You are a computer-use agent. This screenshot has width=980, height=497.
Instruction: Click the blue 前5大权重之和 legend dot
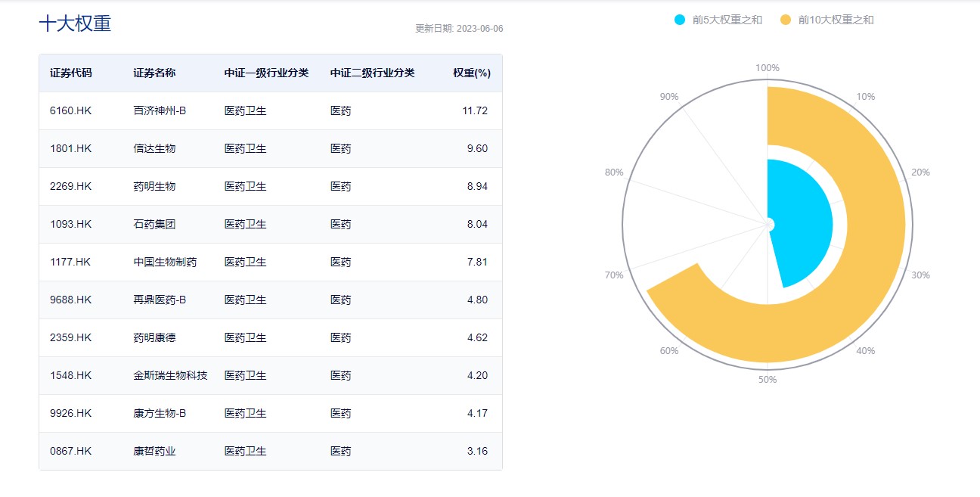[x=680, y=20]
